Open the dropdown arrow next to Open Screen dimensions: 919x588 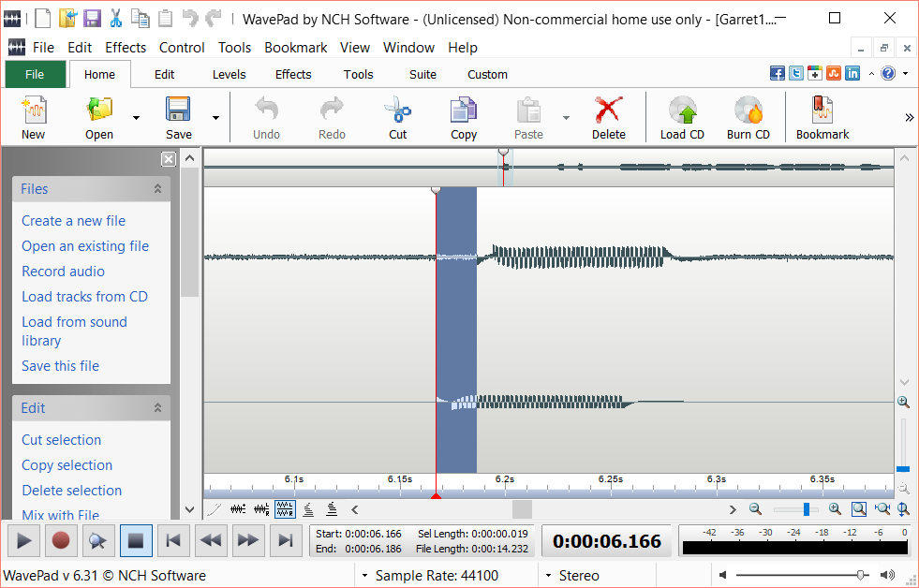pyautogui.click(x=136, y=118)
